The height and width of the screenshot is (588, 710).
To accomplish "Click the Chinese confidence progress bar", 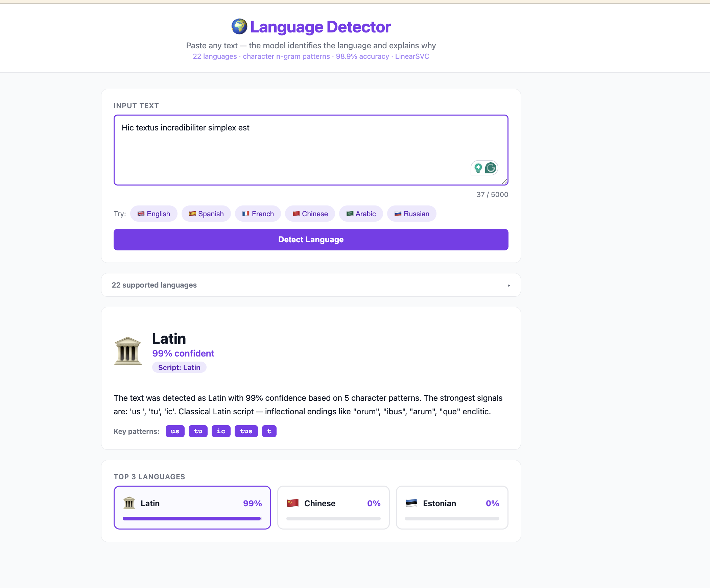I will point(333,518).
